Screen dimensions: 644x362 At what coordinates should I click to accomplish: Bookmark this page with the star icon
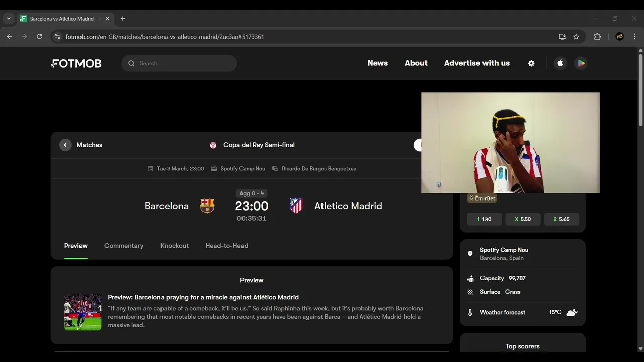point(576,37)
